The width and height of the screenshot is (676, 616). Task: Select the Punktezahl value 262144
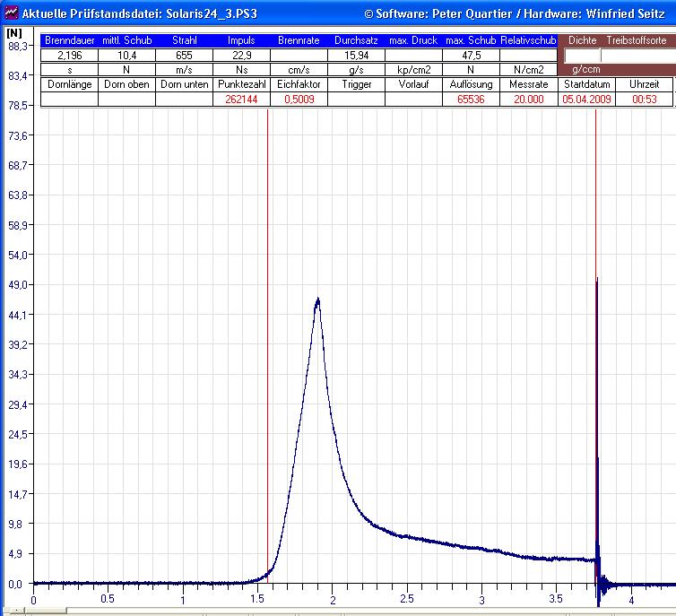pyautogui.click(x=241, y=100)
